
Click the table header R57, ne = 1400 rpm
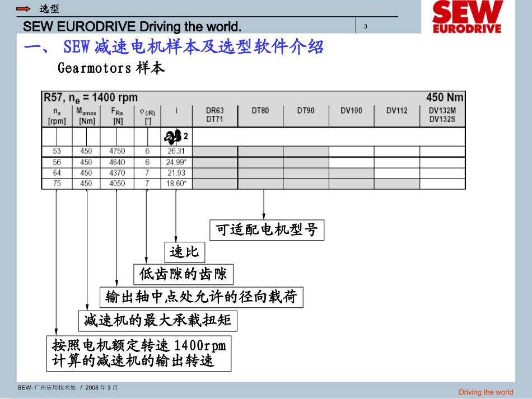[x=91, y=97]
